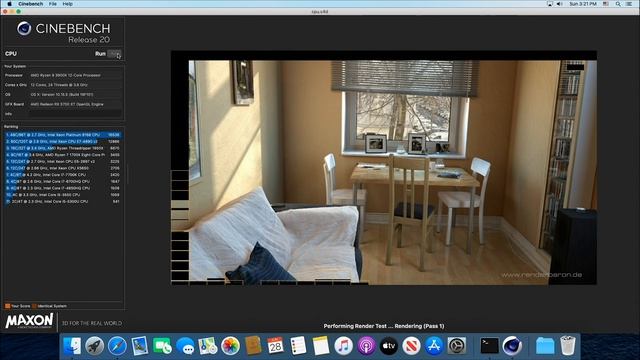Click the AMD Ryzen 9 3900X processor text
This screenshot has width=640, height=360.
click(65, 76)
